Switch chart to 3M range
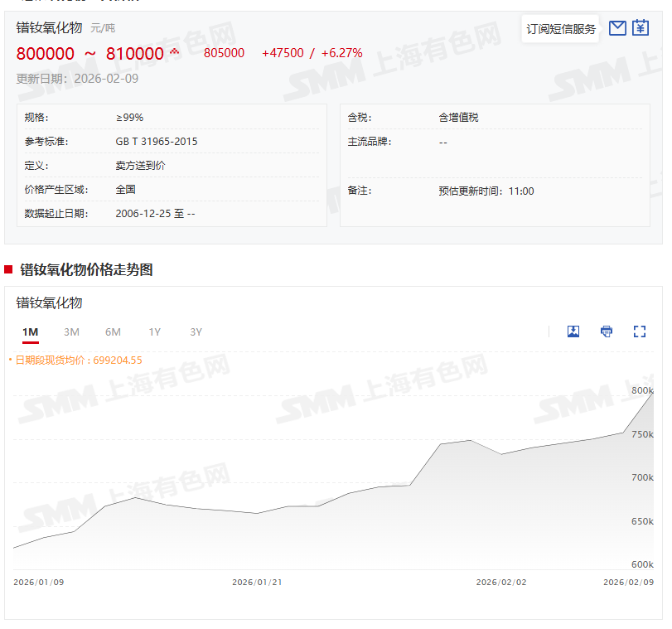This screenshot has height=629, width=672. coord(72,332)
